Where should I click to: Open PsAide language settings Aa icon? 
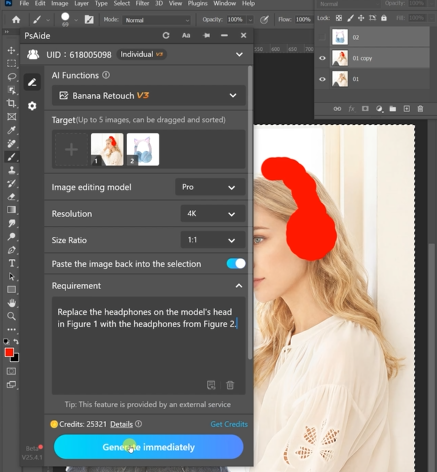click(186, 35)
